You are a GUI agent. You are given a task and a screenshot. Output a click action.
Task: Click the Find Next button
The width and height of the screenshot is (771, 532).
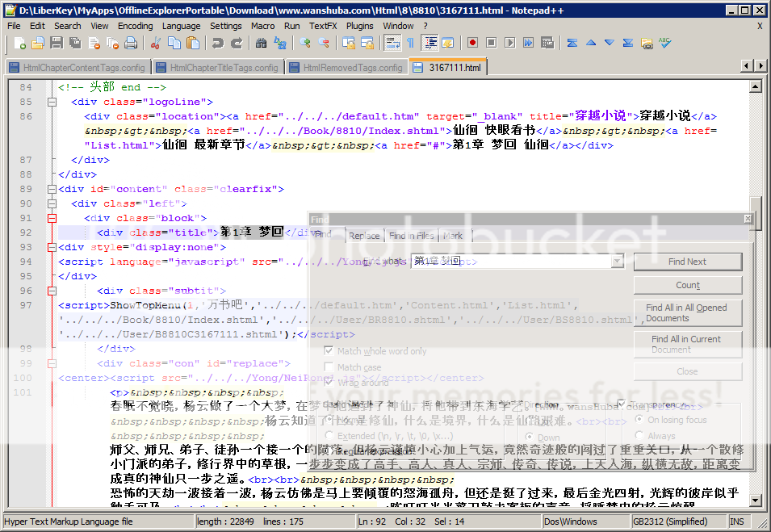point(687,262)
